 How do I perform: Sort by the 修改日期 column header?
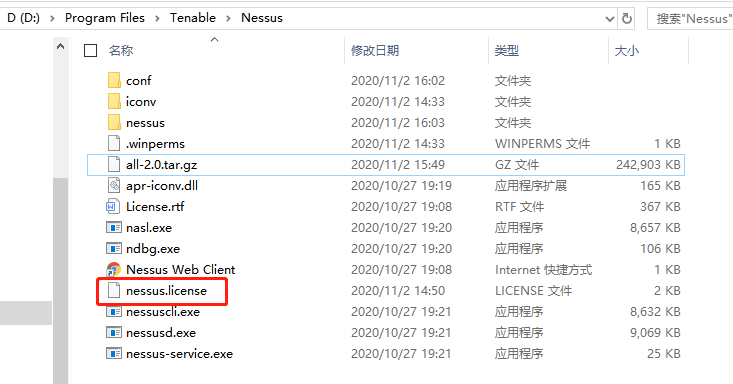(375, 51)
